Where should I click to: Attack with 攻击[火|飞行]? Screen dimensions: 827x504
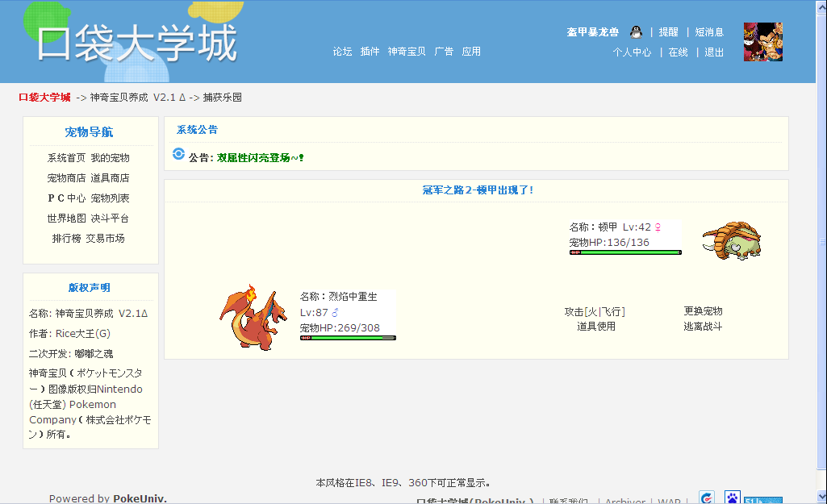tap(595, 311)
